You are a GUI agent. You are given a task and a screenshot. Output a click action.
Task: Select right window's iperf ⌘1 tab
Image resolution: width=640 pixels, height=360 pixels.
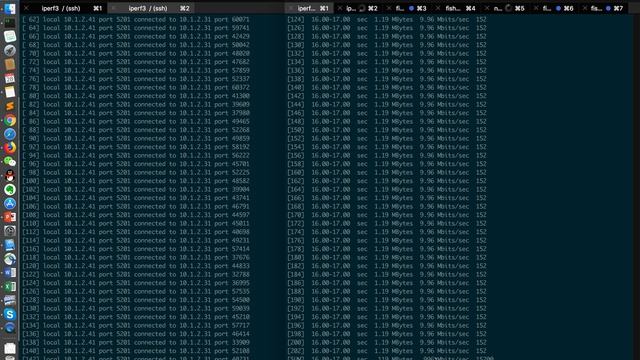309,8
